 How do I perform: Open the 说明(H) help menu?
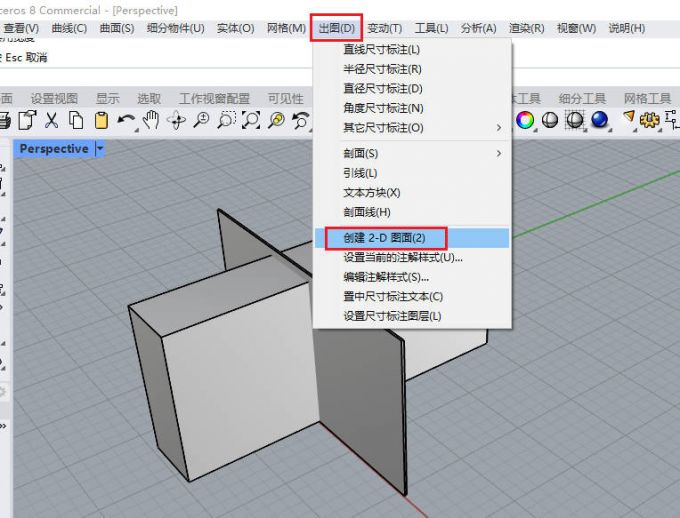click(627, 28)
